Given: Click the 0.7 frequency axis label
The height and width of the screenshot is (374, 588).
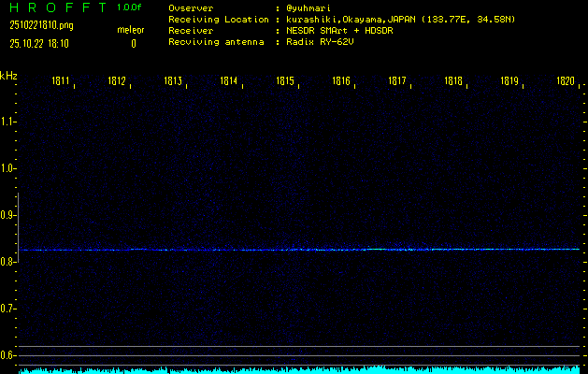Looking at the screenshot, I should 8,309.
